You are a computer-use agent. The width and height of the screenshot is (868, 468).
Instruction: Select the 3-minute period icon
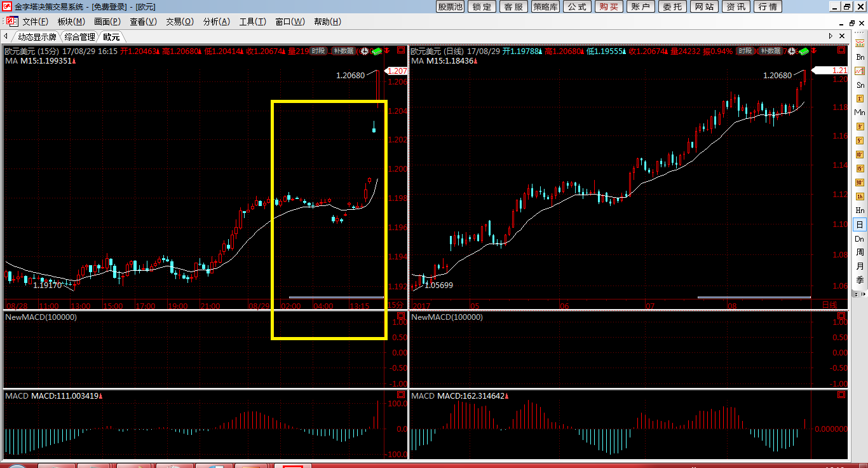tap(860, 127)
